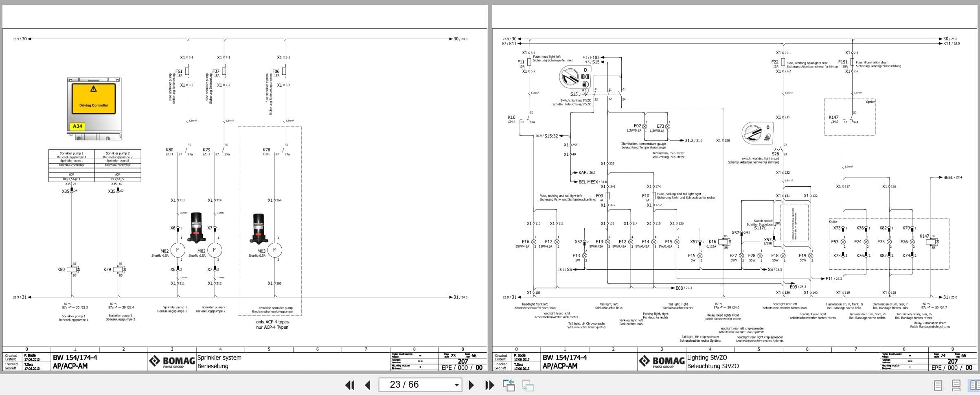Go to the first page of the document
980x395 pixels.
tap(349, 385)
